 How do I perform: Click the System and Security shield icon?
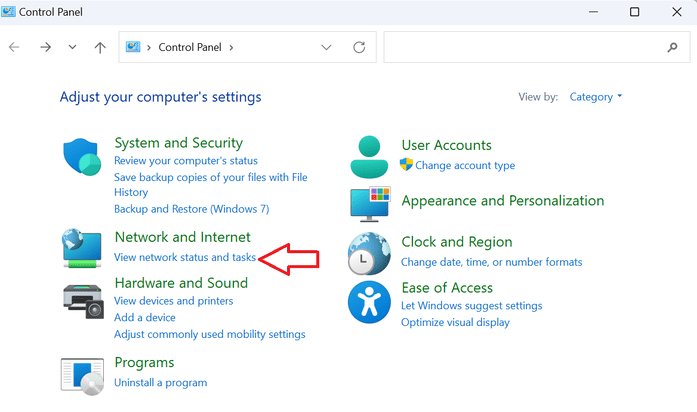tap(82, 156)
